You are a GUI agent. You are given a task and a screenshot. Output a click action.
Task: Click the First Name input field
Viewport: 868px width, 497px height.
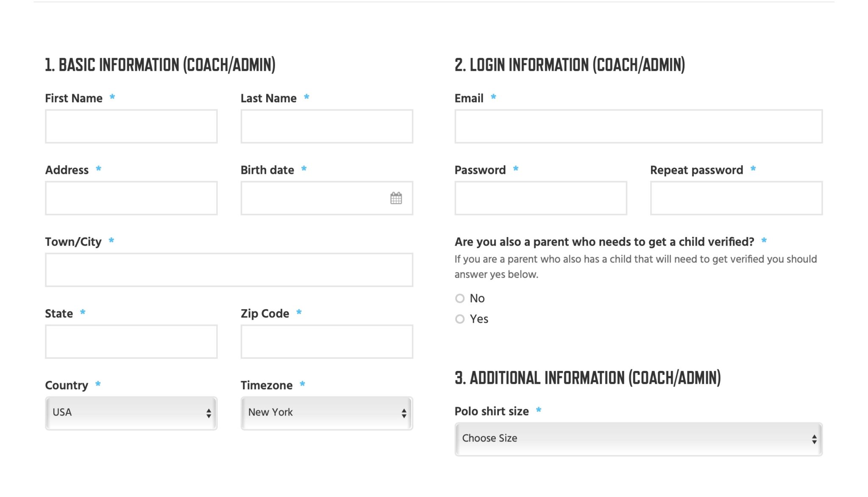pos(131,126)
